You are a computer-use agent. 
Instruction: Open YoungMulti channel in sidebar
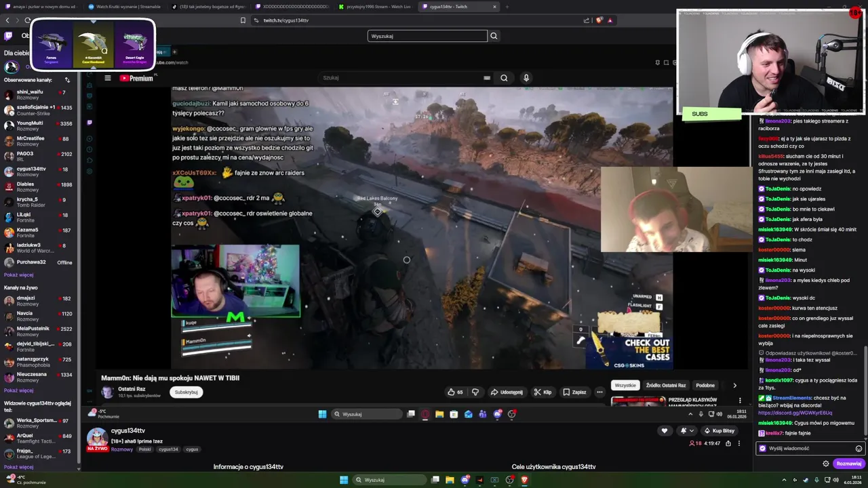coord(39,126)
